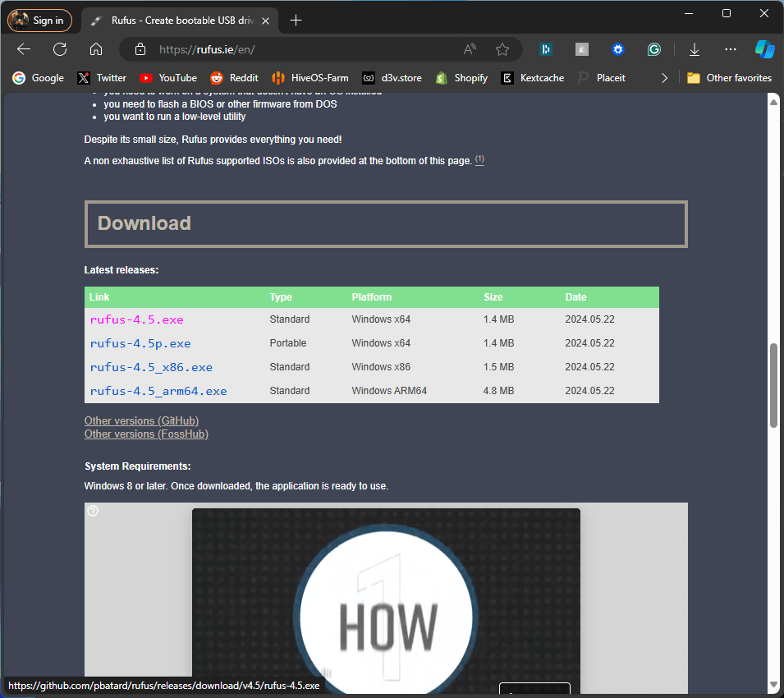This screenshot has height=698, width=784.
Task: Open the YouTube favorite
Action: click(167, 78)
